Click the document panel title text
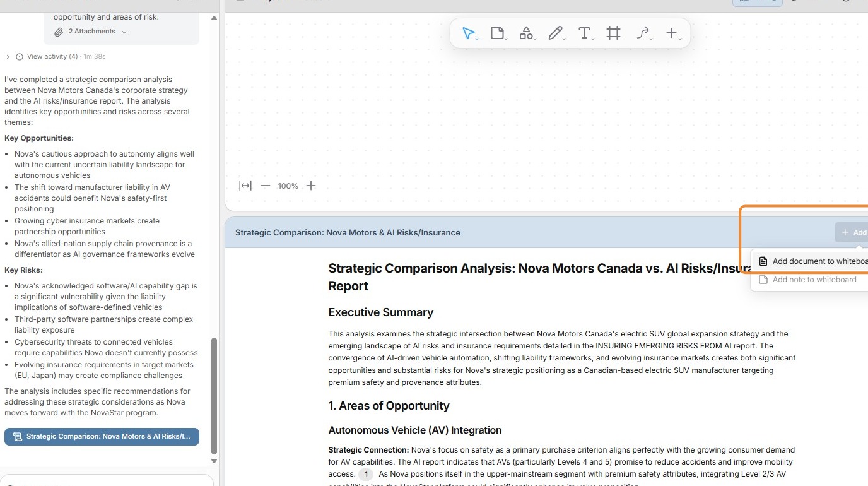 pos(348,232)
